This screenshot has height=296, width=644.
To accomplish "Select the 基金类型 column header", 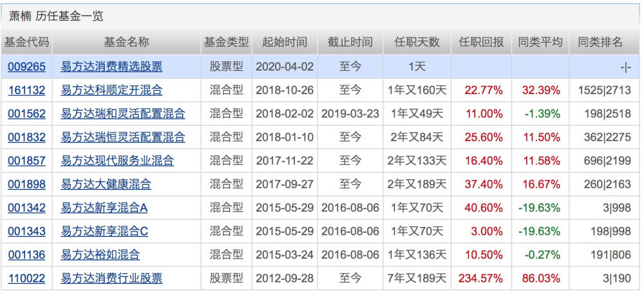I will pyautogui.click(x=227, y=42).
